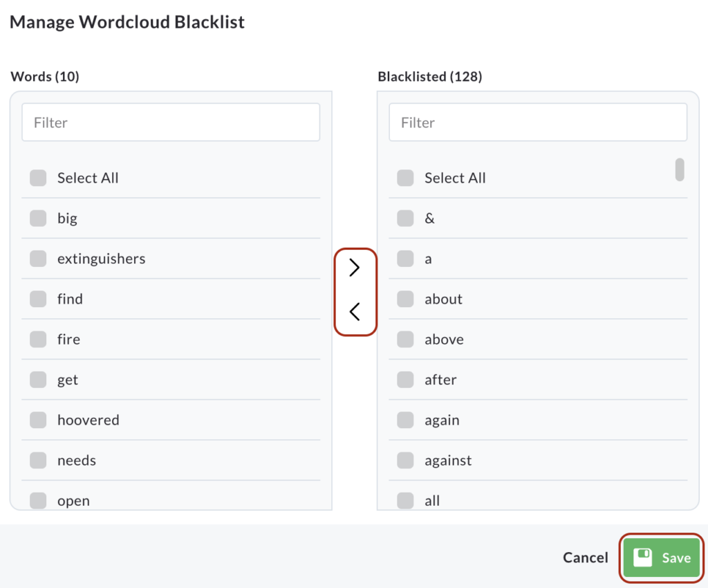This screenshot has width=708, height=588.
Task: Click the Cancel button
Action: [585, 558]
